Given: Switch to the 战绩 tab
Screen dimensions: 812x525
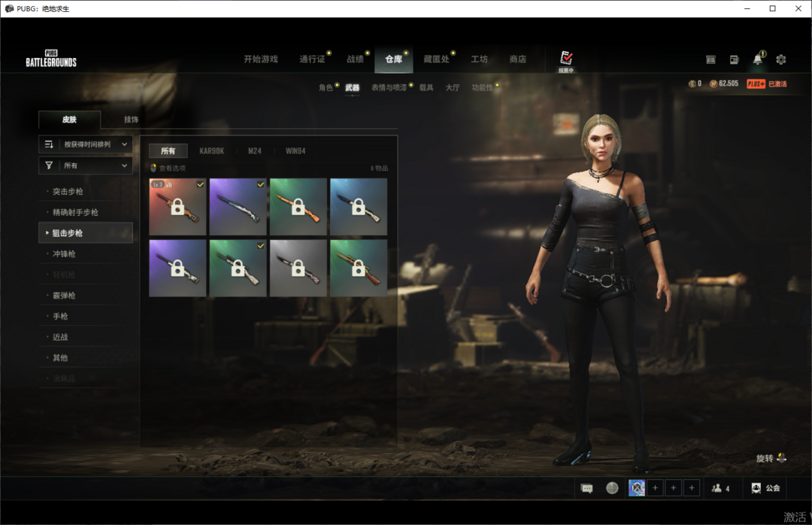Looking at the screenshot, I should (x=355, y=59).
